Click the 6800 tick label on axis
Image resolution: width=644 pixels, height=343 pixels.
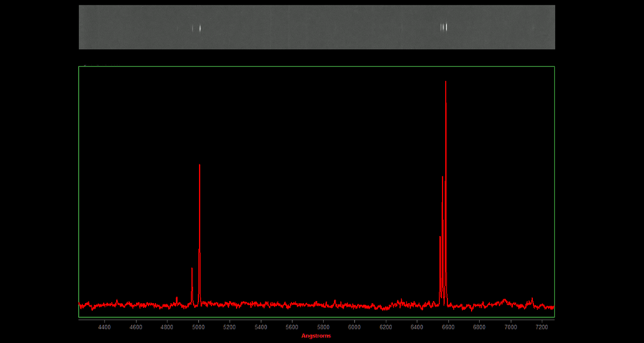tap(479, 327)
